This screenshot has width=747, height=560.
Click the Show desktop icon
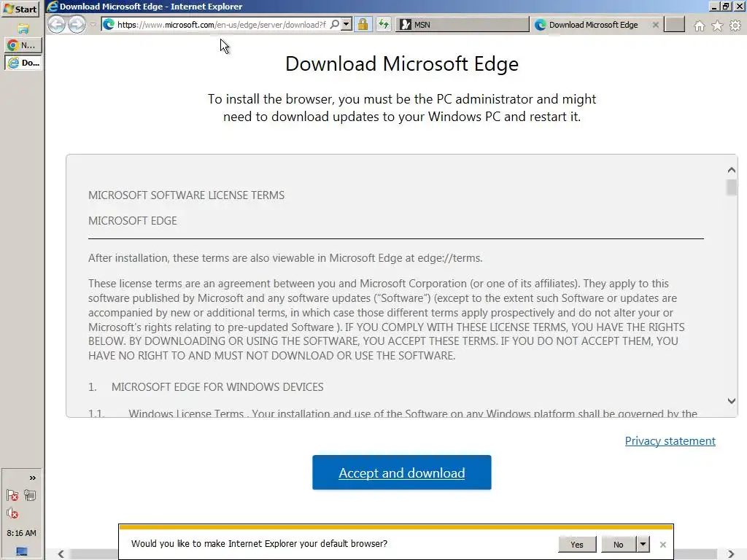[x=22, y=551]
